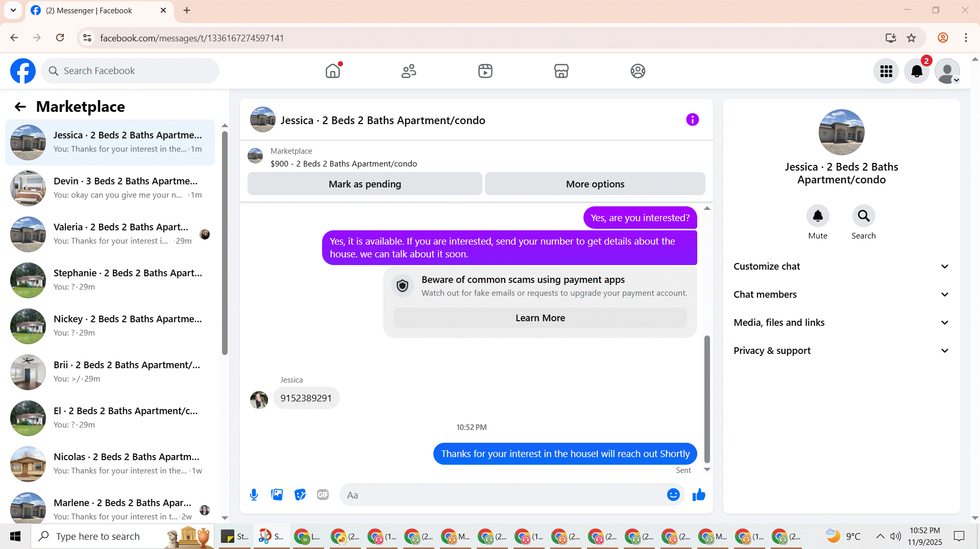
Task: Install app icon in address bar
Action: pyautogui.click(x=891, y=38)
